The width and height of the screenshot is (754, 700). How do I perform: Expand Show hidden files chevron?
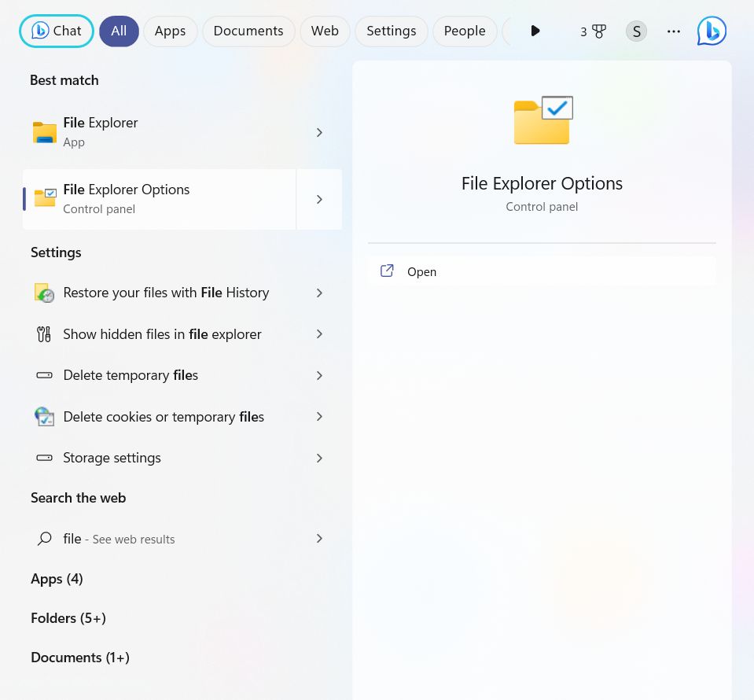[x=319, y=334]
